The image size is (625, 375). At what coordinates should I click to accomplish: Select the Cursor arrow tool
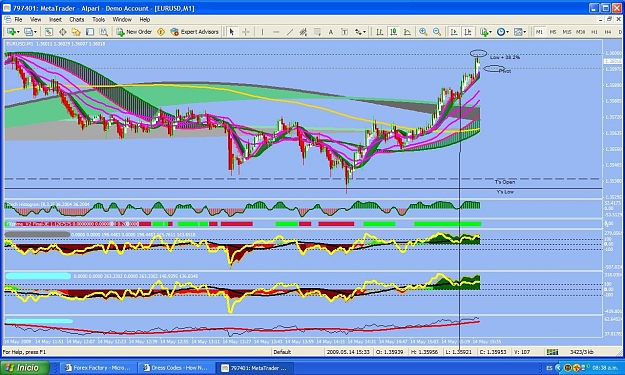232,32
